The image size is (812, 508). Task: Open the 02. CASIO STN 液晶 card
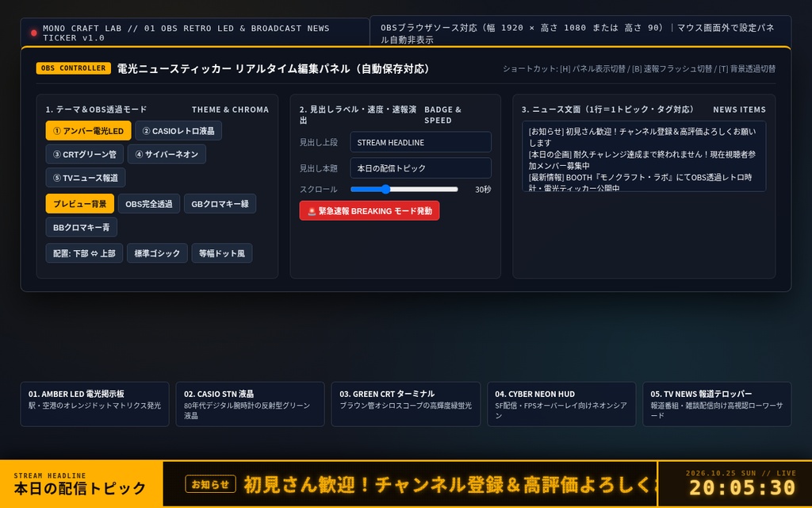coord(250,404)
